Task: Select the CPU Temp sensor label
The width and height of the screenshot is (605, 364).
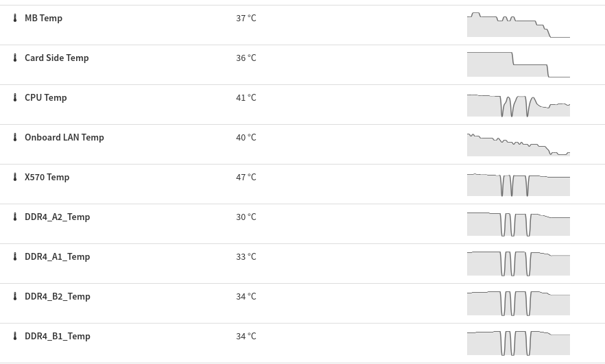Action: [x=45, y=97]
